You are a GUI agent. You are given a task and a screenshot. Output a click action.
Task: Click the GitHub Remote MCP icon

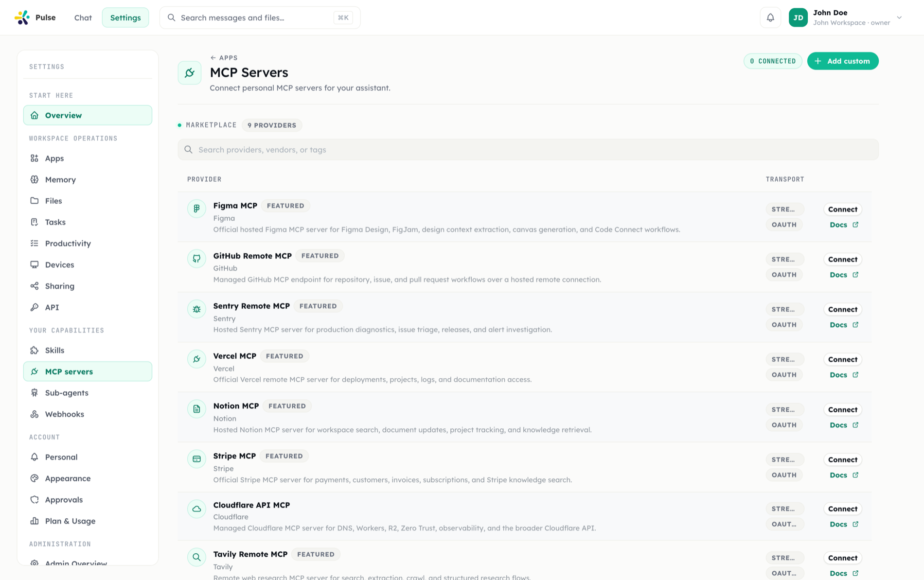point(196,259)
